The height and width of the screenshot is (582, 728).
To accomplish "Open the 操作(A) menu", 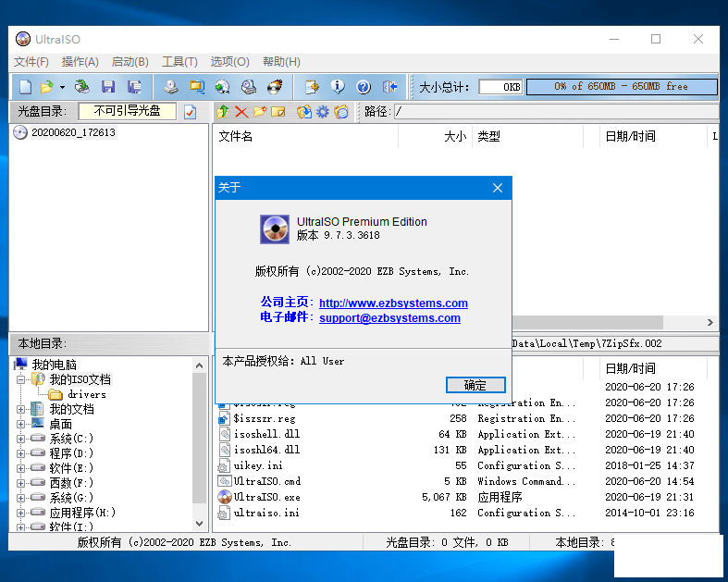I will tap(80, 62).
